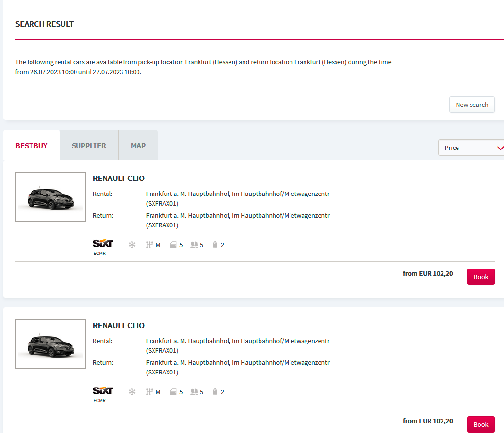This screenshot has width=504, height=433.
Task: Click the SEARCH RESULT heading
Action: (x=45, y=24)
